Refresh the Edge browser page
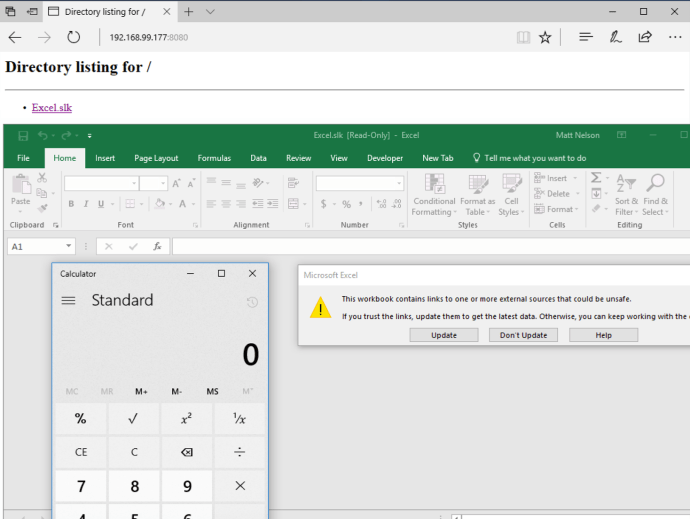This screenshot has width=690, height=519. [x=73, y=37]
